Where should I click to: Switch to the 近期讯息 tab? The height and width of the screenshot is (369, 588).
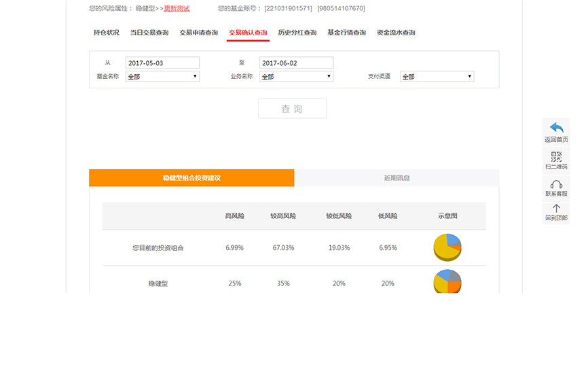click(x=397, y=178)
